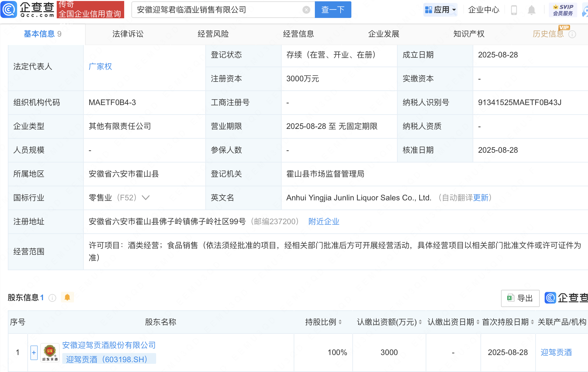588x372 pixels.
Task: Export shareholder data with 导出
Action: [x=520, y=298]
